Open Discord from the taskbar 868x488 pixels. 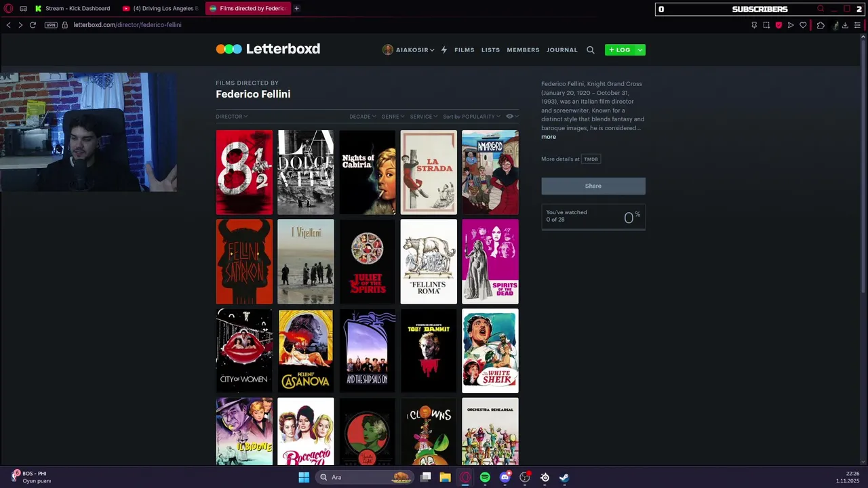(x=505, y=477)
